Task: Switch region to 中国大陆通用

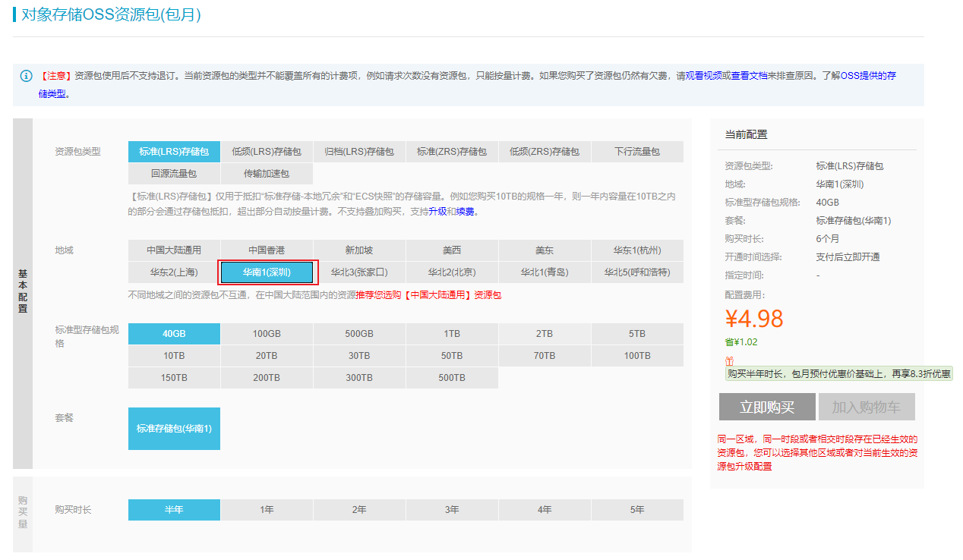Action: coord(174,250)
